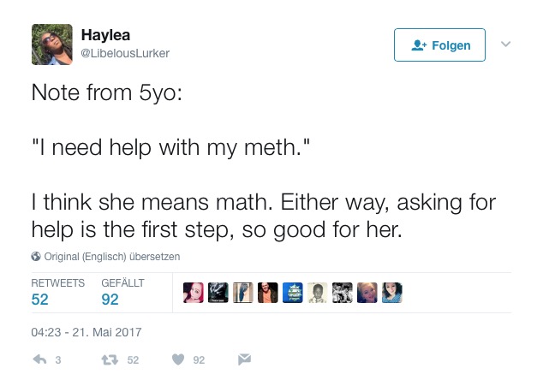Viewport: 543px width, 392px height.
Task: Open the @LibelousLurker handle link
Action: point(125,53)
